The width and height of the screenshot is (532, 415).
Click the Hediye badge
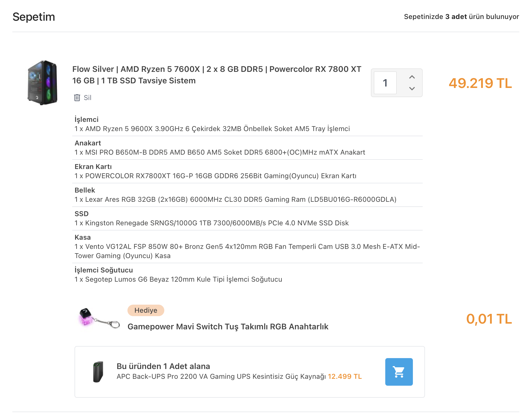pos(146,310)
